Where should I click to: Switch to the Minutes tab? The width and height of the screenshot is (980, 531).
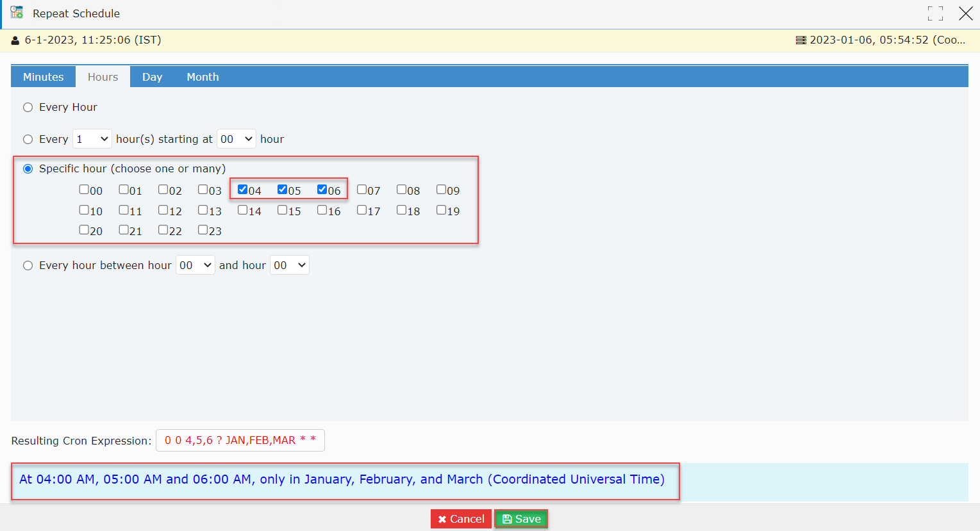pyautogui.click(x=44, y=77)
